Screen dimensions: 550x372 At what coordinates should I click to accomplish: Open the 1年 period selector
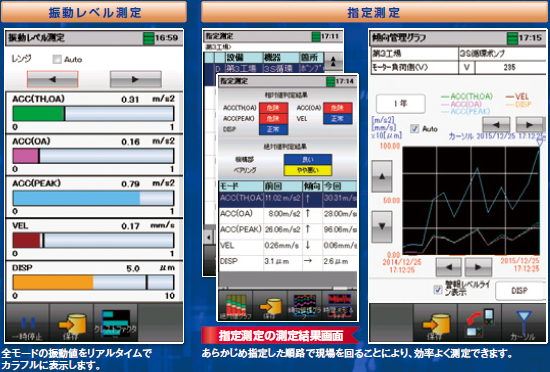point(401,103)
